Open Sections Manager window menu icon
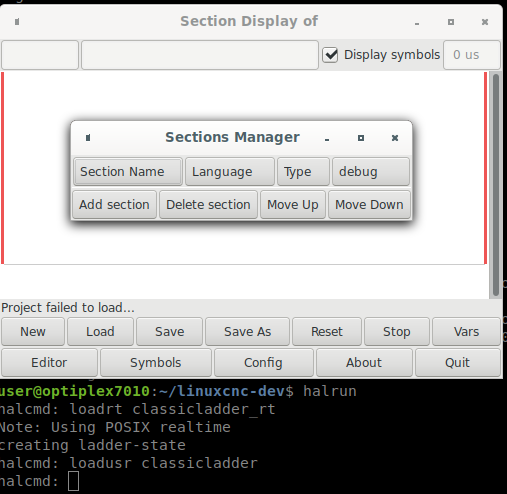The width and height of the screenshot is (507, 494). [x=88, y=138]
